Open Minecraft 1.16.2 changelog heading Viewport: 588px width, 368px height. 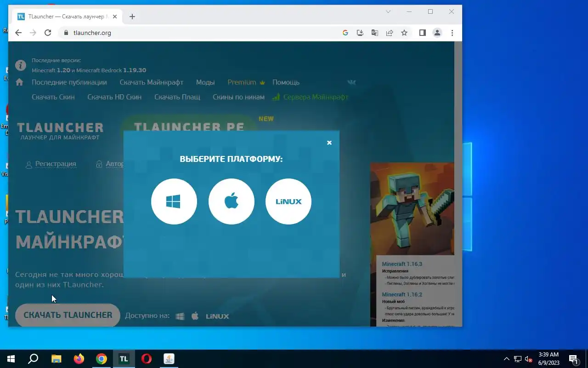pyautogui.click(x=402, y=294)
